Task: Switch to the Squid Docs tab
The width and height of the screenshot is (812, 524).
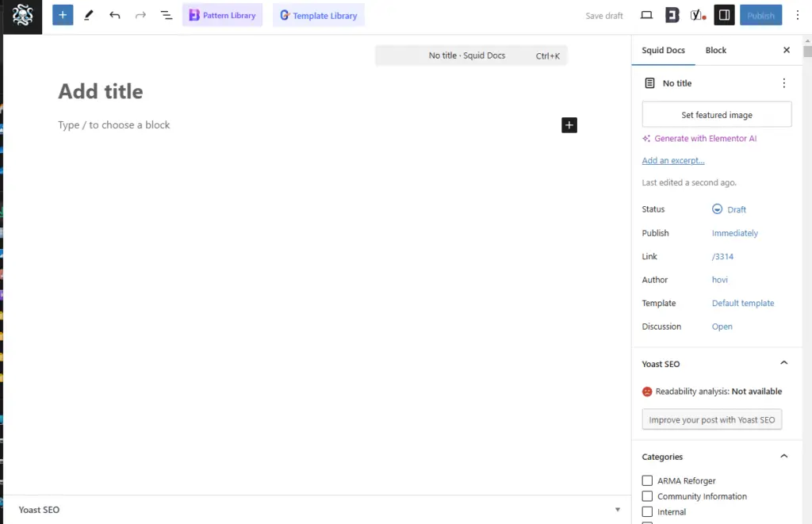Action: point(663,50)
